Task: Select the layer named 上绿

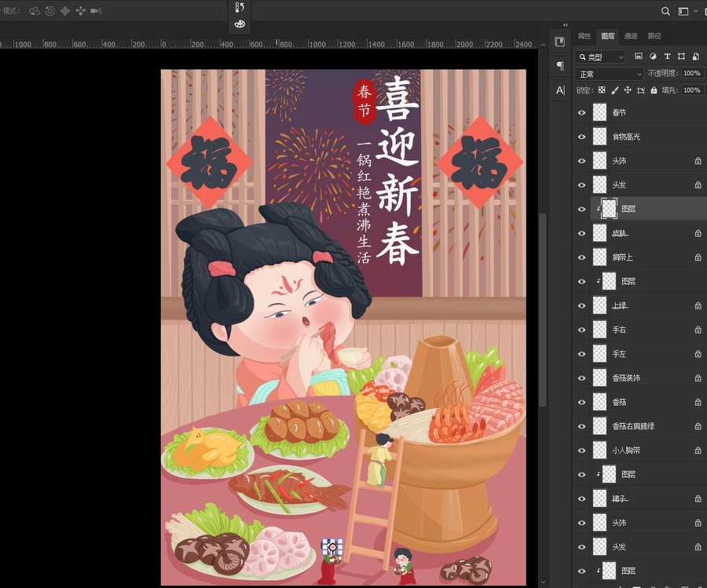Action: [x=620, y=305]
